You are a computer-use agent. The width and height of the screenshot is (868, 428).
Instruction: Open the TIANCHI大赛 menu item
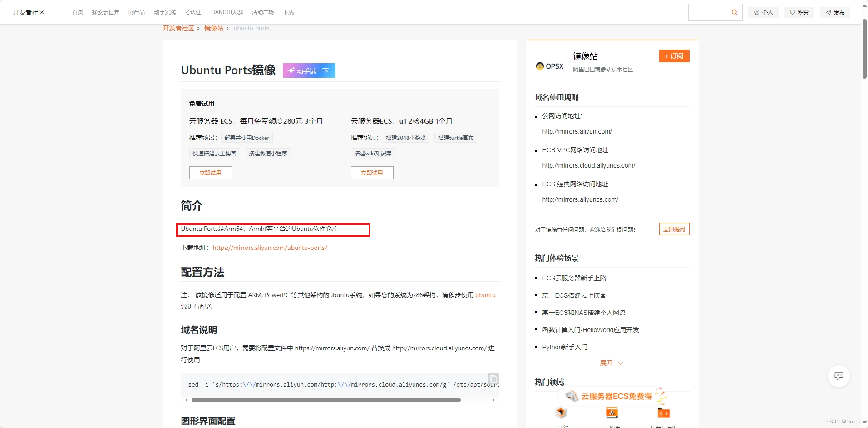coord(226,12)
